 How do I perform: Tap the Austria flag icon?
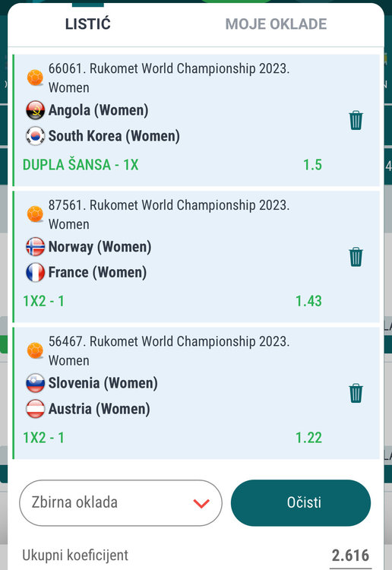click(35, 409)
